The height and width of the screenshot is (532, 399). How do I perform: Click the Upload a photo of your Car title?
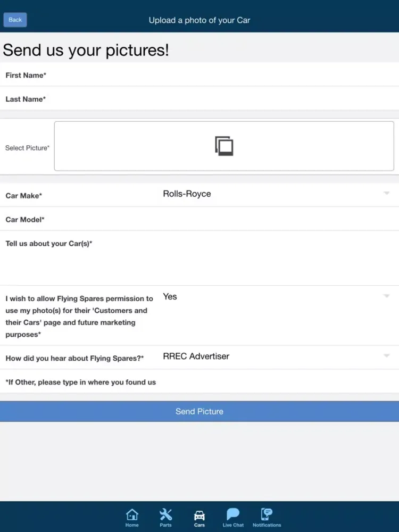click(199, 20)
